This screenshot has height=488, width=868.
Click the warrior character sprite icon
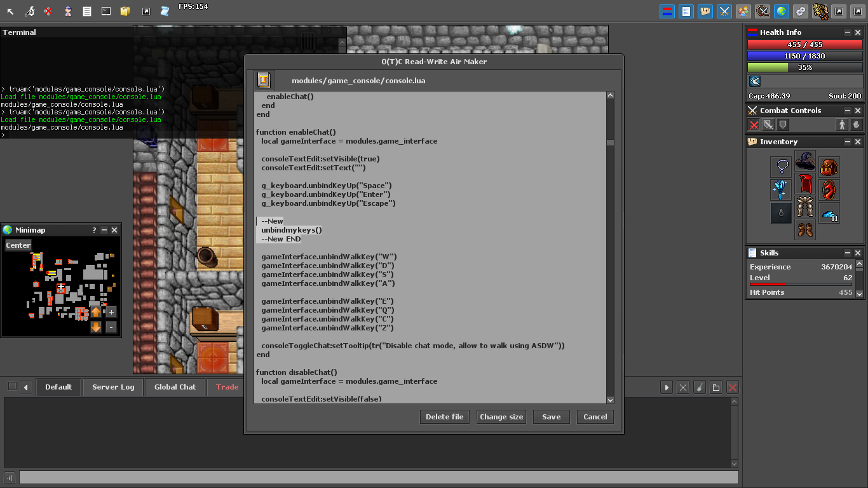(x=820, y=11)
